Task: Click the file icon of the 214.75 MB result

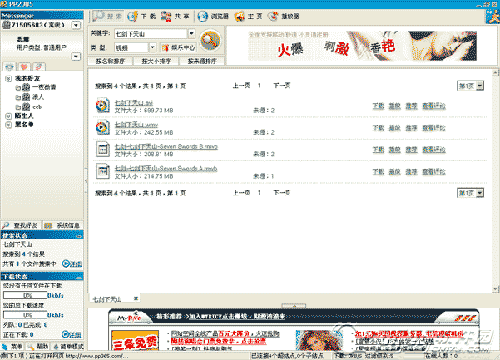Action: click(102, 171)
